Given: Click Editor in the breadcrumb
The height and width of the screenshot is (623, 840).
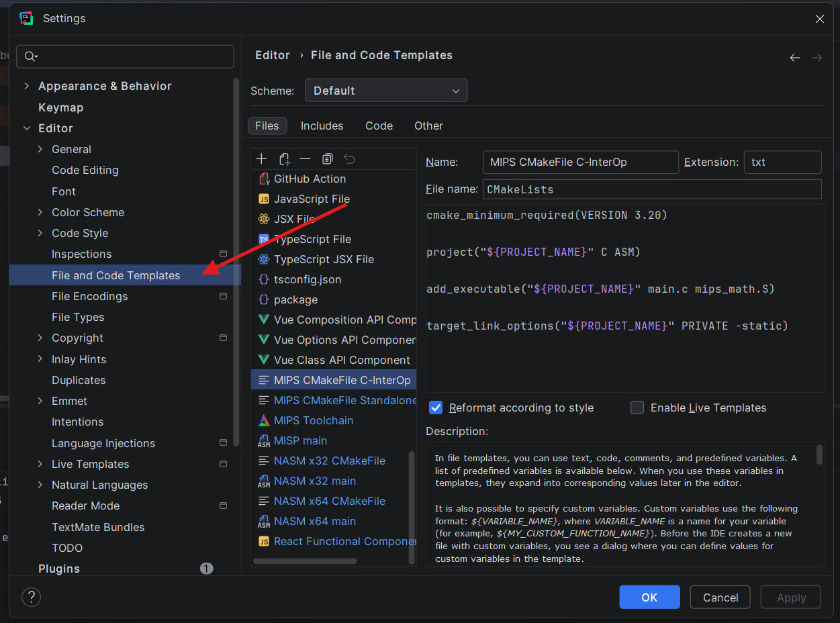Looking at the screenshot, I should point(273,55).
